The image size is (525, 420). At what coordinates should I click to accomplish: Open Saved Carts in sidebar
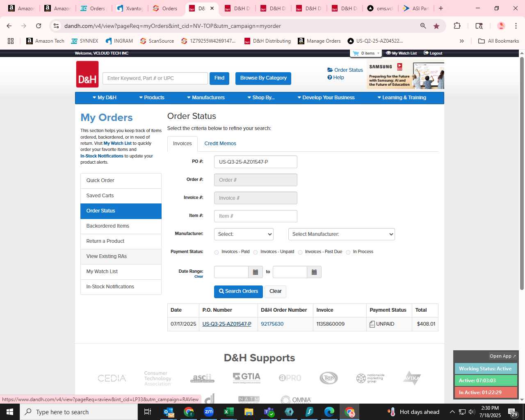click(x=121, y=196)
